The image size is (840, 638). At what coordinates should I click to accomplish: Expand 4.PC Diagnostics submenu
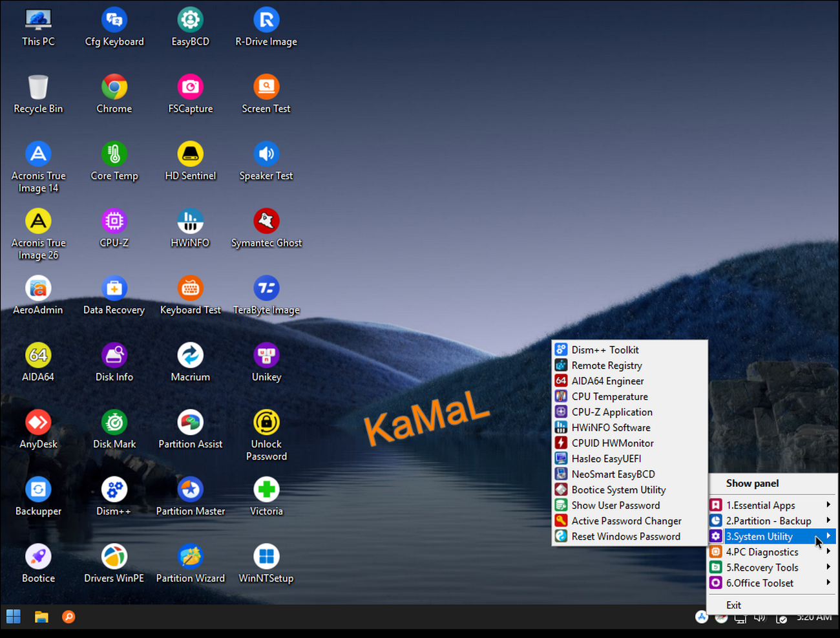click(x=772, y=551)
